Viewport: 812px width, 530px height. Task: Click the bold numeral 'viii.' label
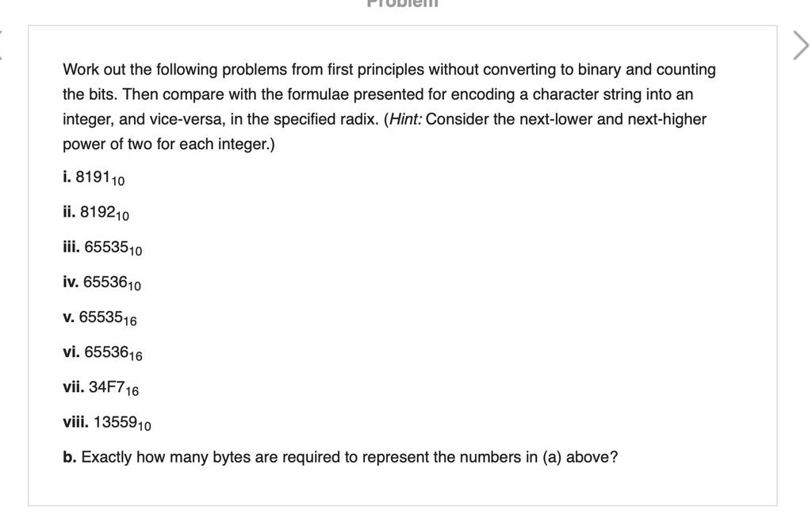click(75, 422)
